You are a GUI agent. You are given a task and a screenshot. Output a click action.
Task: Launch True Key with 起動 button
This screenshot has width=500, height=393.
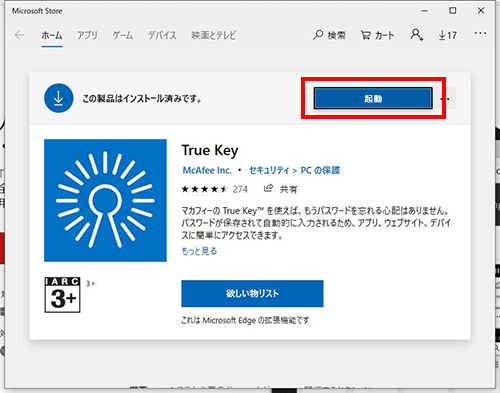pos(373,98)
